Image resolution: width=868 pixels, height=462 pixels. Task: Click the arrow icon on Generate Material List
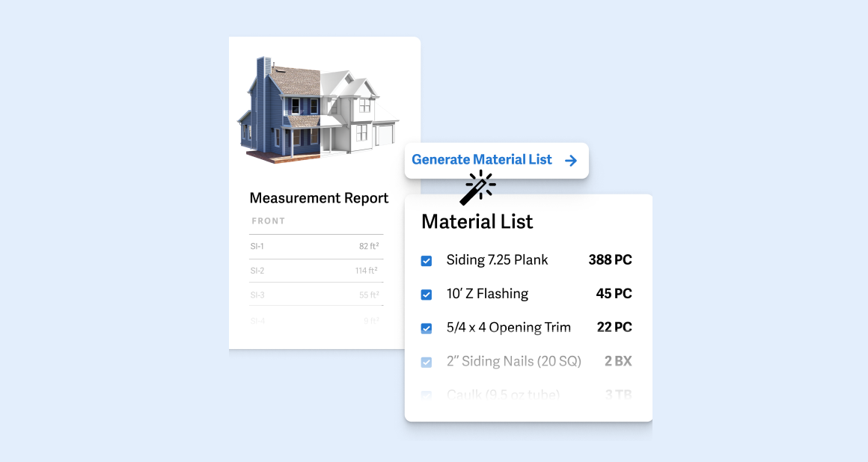pyautogui.click(x=571, y=159)
